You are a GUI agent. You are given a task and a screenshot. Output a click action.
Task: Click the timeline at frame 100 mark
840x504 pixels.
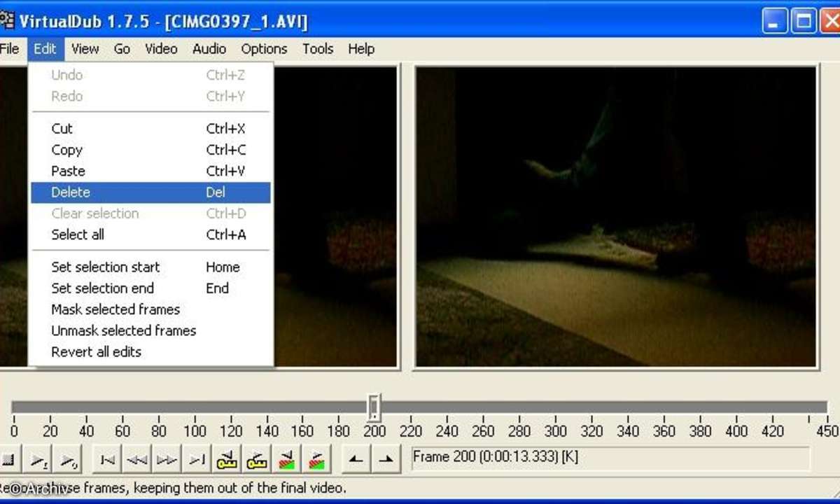point(195,431)
